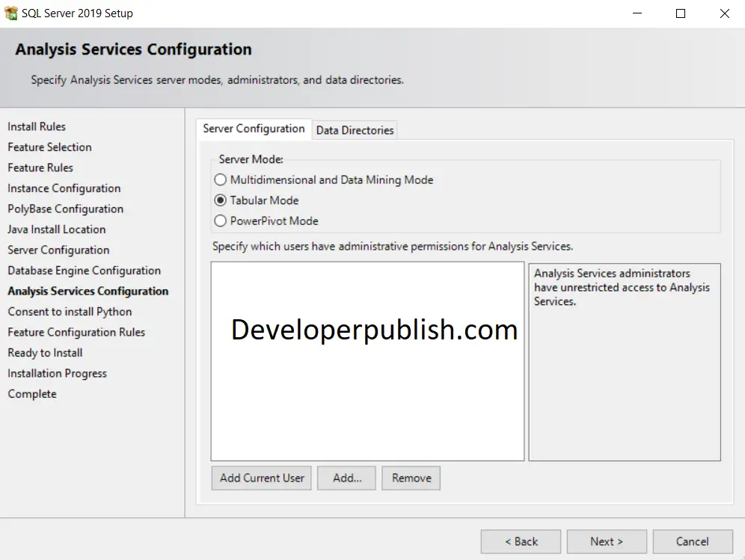745x560 pixels.
Task: Minimize the SQL Server 2019 Setup window
Action: coord(637,13)
